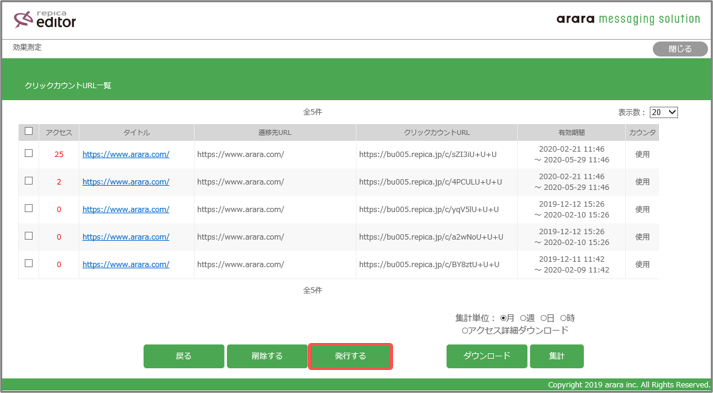Click access count 2
This screenshot has height=393, width=713.
(59, 182)
